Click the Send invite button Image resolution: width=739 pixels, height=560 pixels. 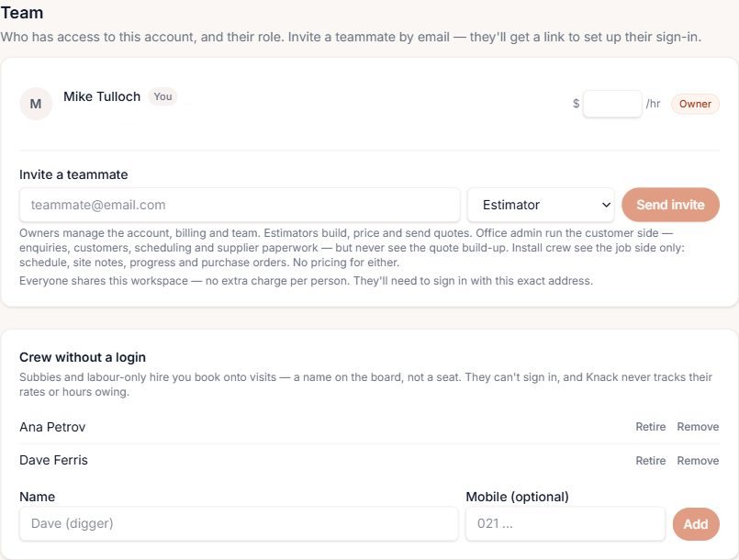[x=670, y=205]
